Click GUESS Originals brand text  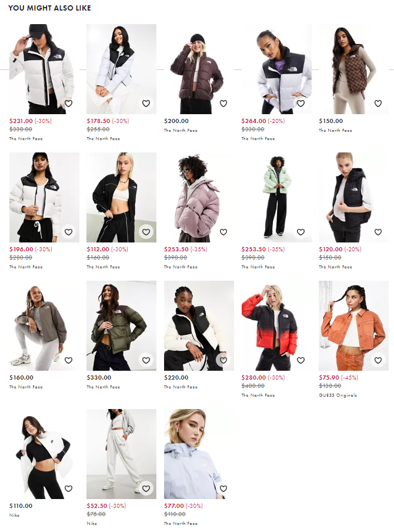tap(338, 395)
